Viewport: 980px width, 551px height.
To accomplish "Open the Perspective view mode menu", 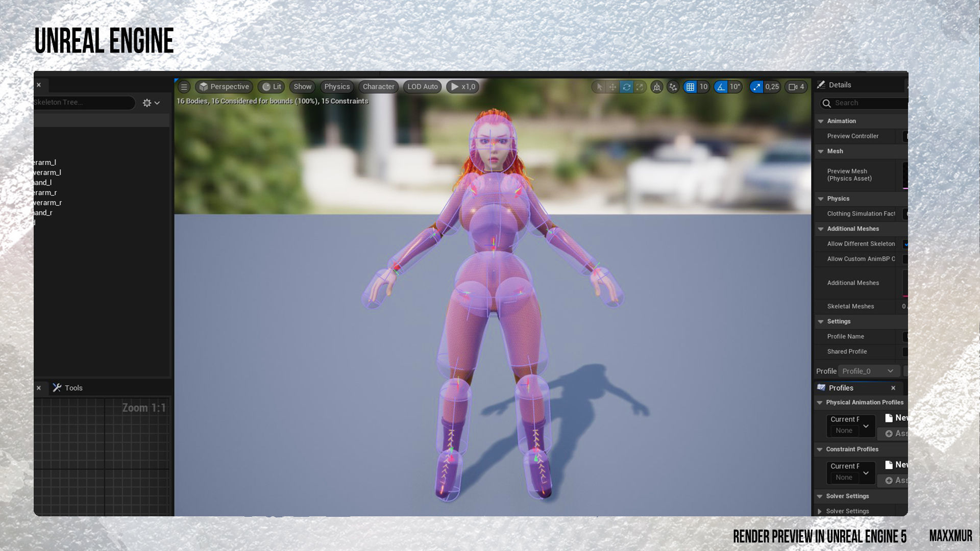I will point(224,87).
